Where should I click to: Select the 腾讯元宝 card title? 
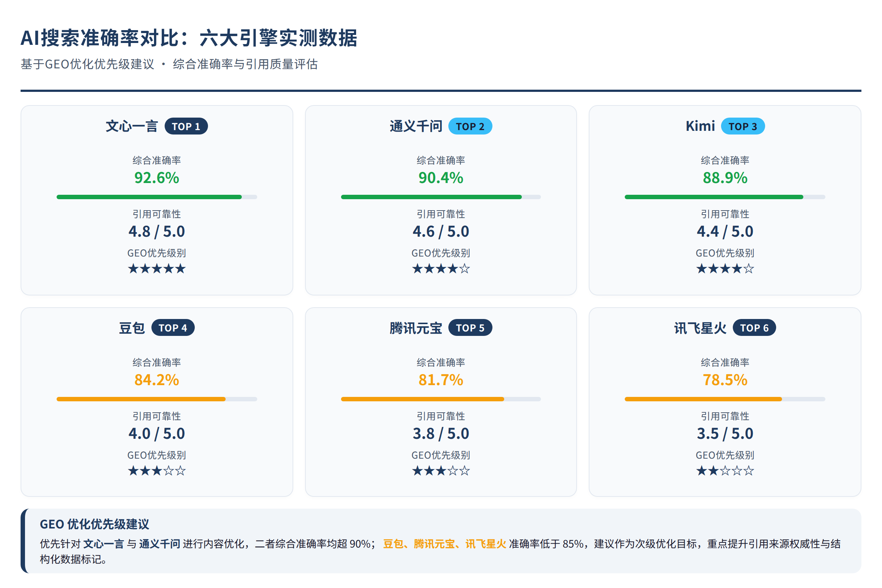point(416,328)
